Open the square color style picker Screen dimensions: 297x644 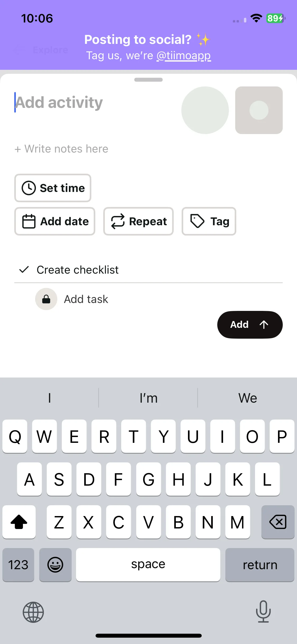(x=259, y=110)
